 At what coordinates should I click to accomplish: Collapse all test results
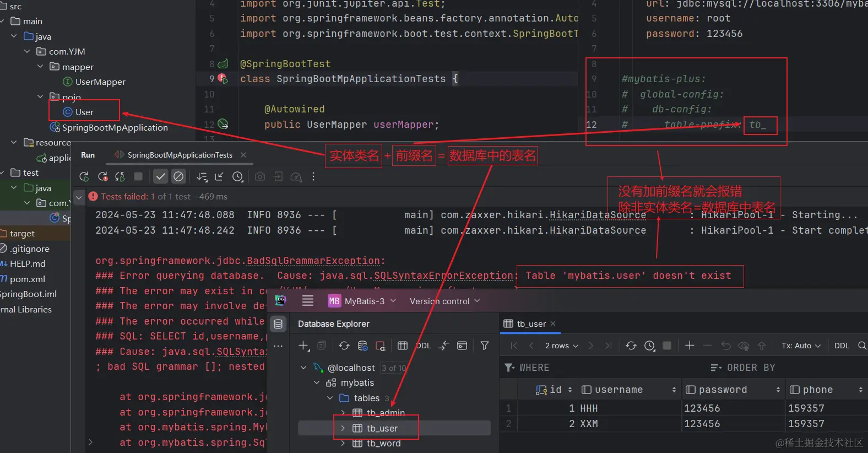point(219,177)
